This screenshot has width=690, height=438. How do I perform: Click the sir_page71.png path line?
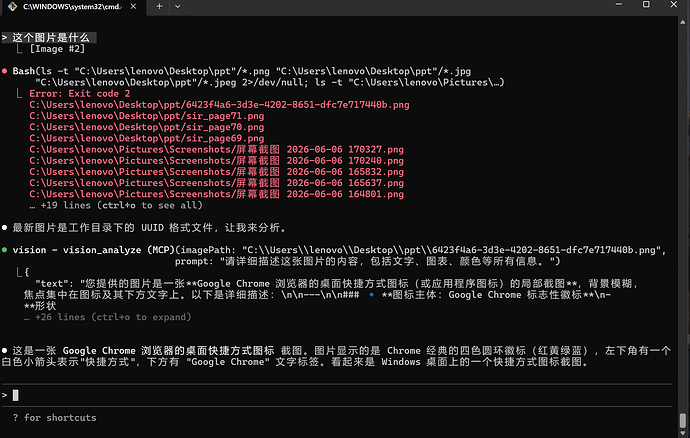pos(147,116)
